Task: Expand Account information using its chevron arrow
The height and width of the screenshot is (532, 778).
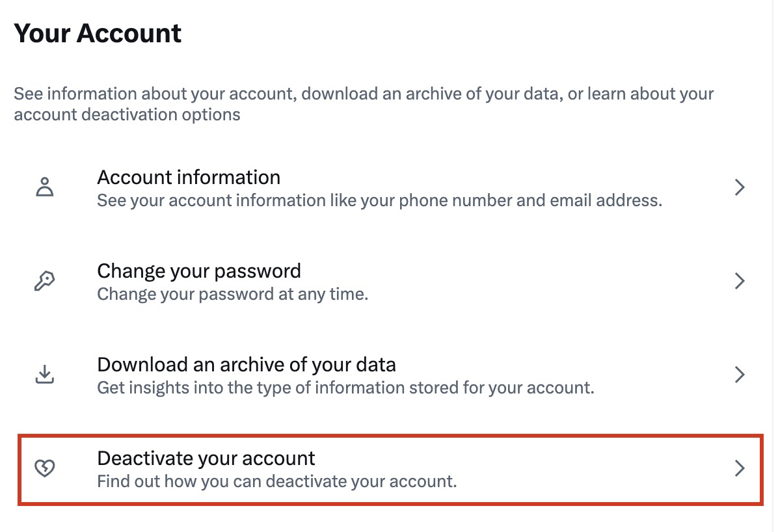Action: (x=739, y=188)
